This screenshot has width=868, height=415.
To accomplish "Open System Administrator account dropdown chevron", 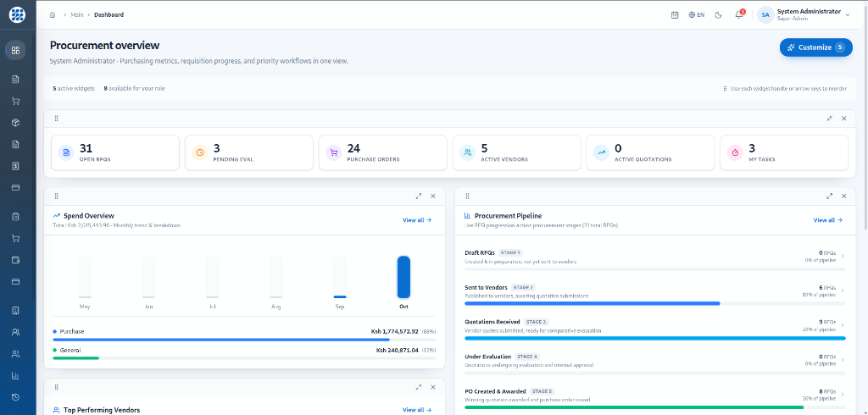I will (x=848, y=15).
